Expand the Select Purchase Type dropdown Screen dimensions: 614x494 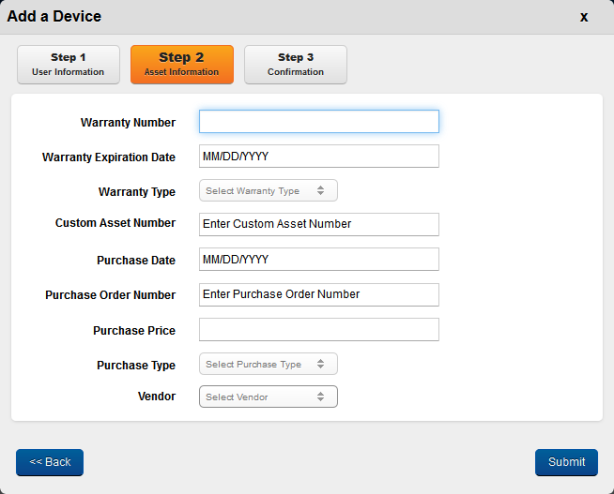tap(268, 364)
